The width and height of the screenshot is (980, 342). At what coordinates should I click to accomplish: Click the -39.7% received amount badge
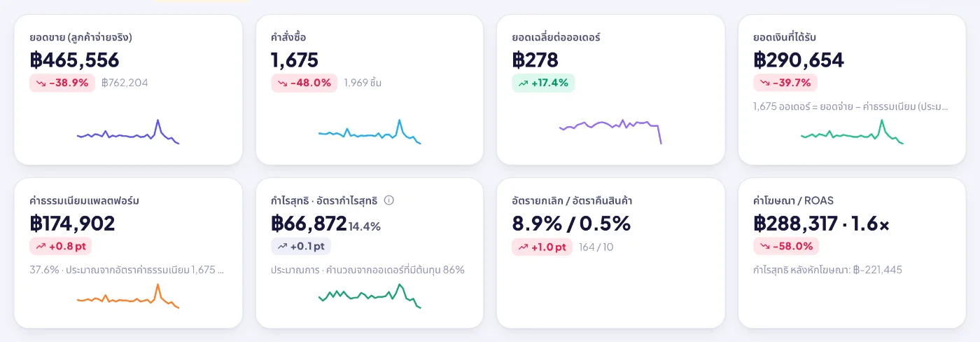coord(787,83)
